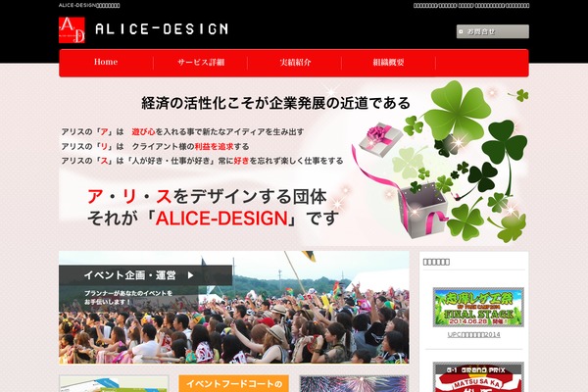Click the orange イベントフードコートの banner
Screen dimensions: 588x392
(x=233, y=383)
